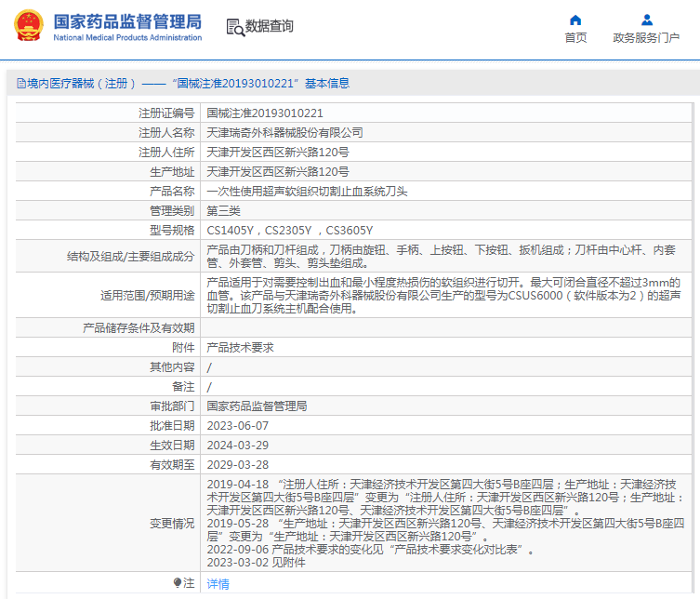Click registrant name 天津瑞奇外科器械股份有限公司
Image resolution: width=700 pixels, height=599 pixels.
coord(284,133)
